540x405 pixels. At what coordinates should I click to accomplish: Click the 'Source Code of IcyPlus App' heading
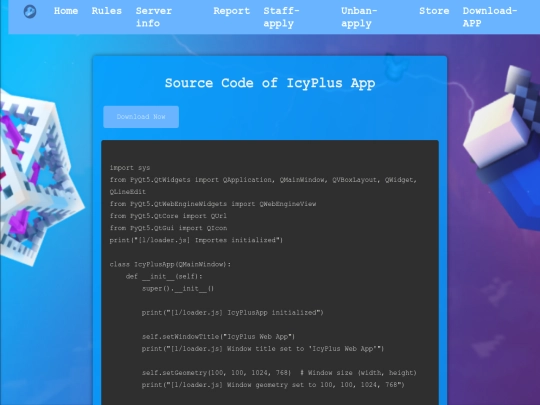tap(270, 83)
